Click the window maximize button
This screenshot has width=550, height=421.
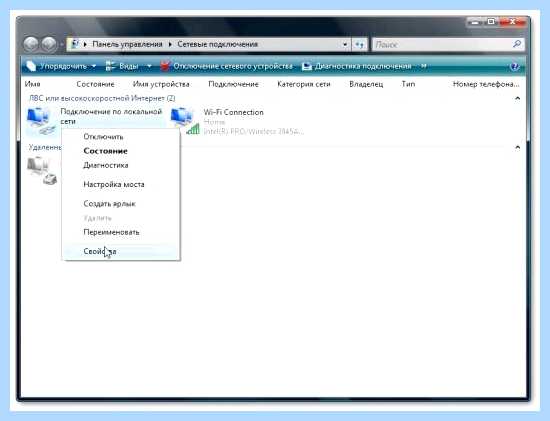pyautogui.click(x=491, y=22)
